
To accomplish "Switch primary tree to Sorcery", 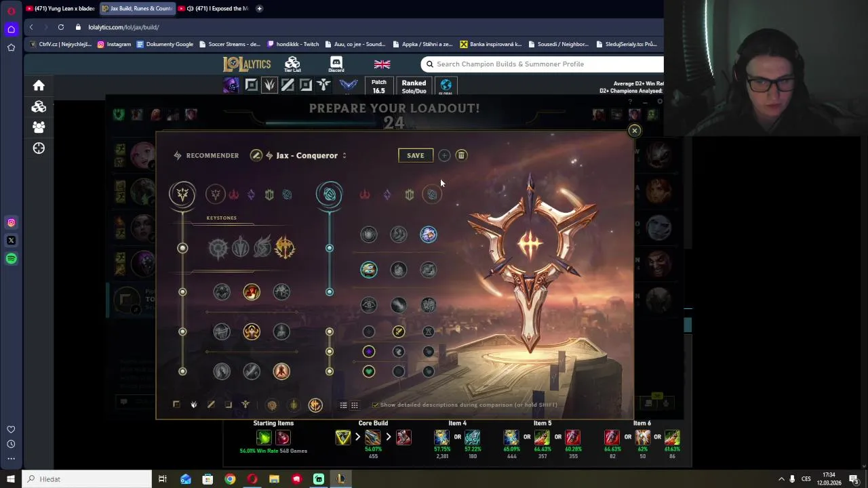I will point(252,195).
